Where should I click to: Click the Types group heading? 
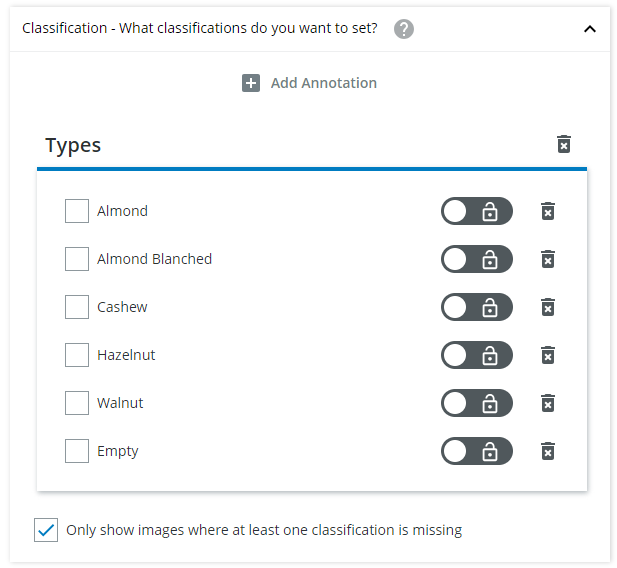coord(73,145)
